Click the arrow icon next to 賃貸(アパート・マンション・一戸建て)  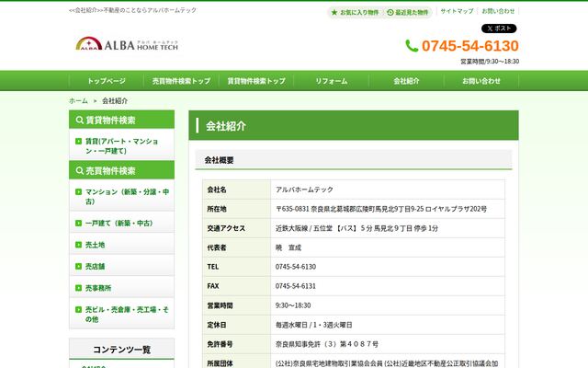point(78,141)
